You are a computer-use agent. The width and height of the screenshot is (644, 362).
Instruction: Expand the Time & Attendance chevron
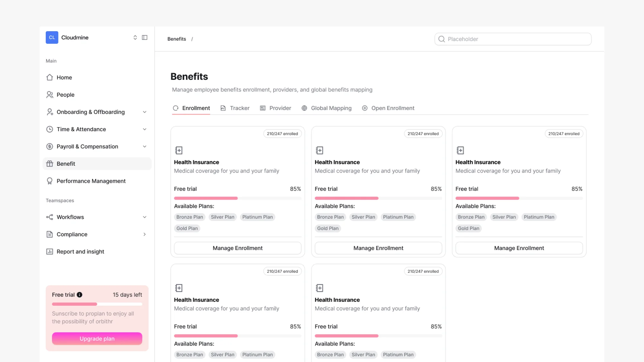coord(145,129)
